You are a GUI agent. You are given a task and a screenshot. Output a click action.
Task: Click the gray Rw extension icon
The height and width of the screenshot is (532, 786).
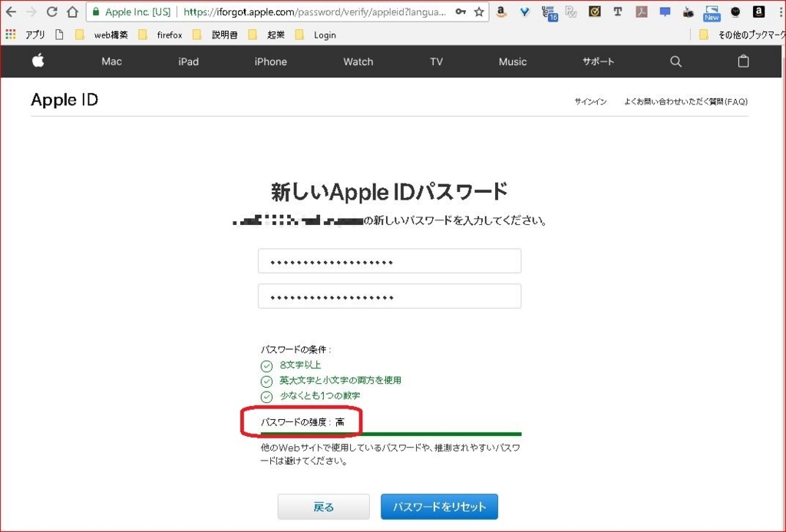click(x=571, y=12)
